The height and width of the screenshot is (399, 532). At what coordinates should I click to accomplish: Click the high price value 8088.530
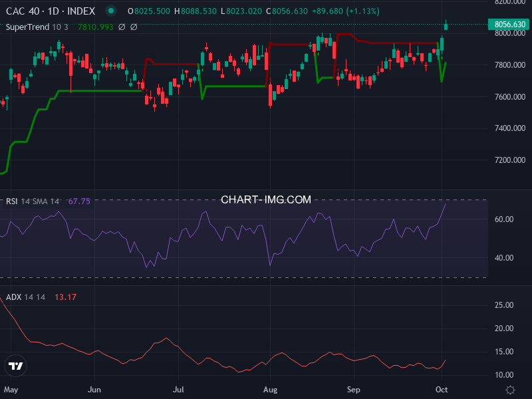[x=198, y=11]
